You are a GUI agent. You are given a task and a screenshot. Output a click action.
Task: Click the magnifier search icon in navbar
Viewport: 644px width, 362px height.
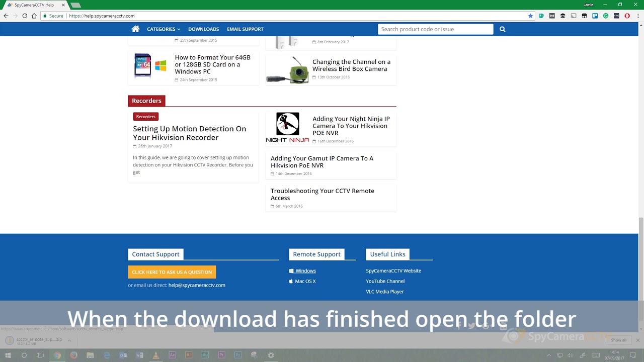point(502,29)
